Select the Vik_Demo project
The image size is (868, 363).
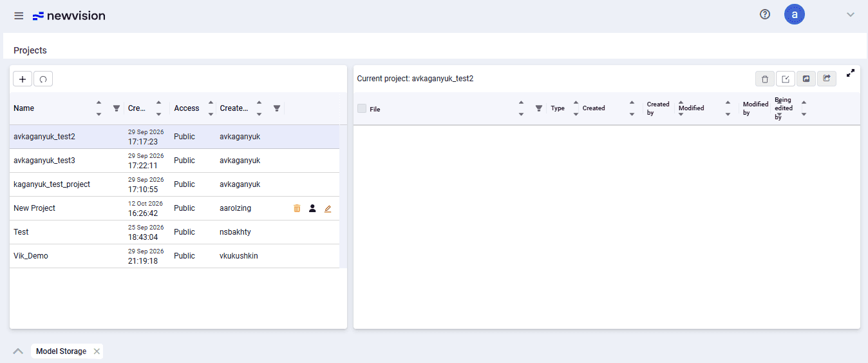click(x=31, y=256)
